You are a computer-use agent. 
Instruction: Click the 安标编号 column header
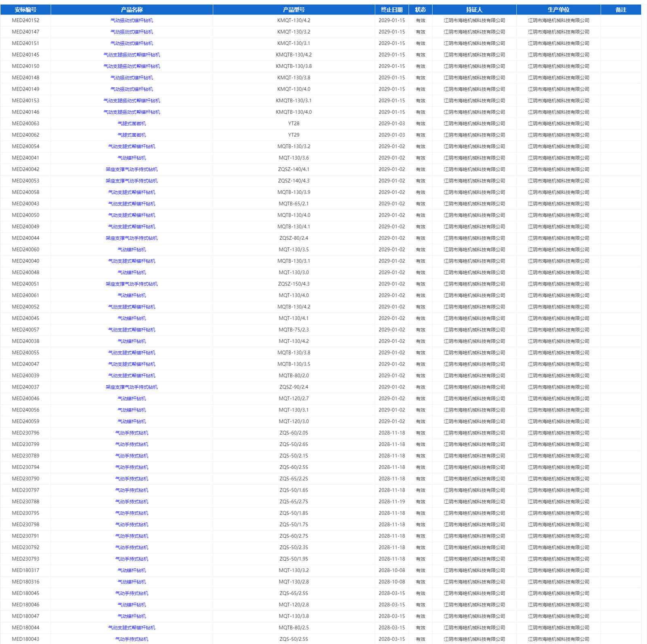click(25, 10)
